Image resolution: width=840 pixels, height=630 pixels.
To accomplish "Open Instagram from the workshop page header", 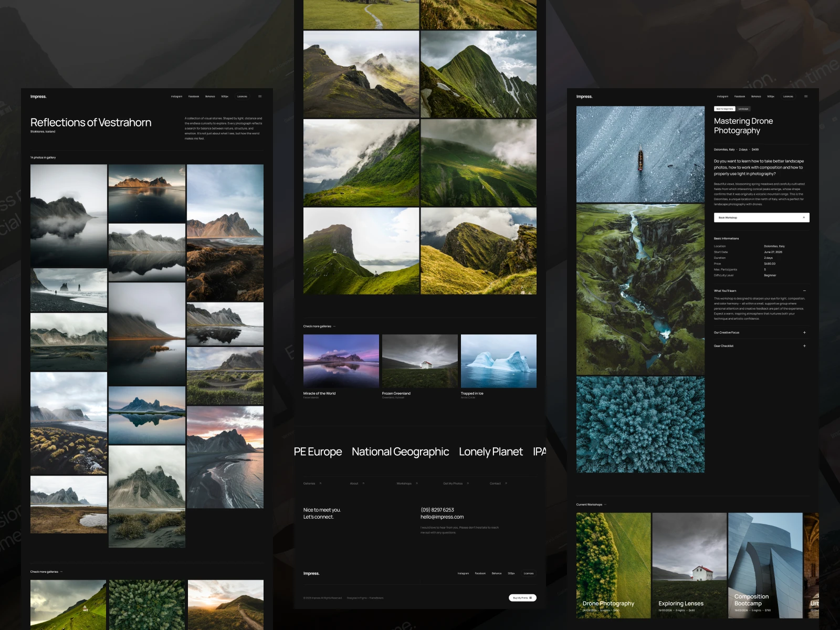I will [722, 97].
